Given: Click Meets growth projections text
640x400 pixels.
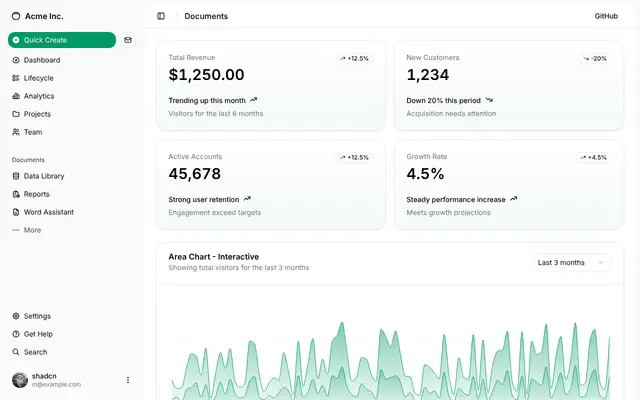Looking at the screenshot, I should 448,213.
